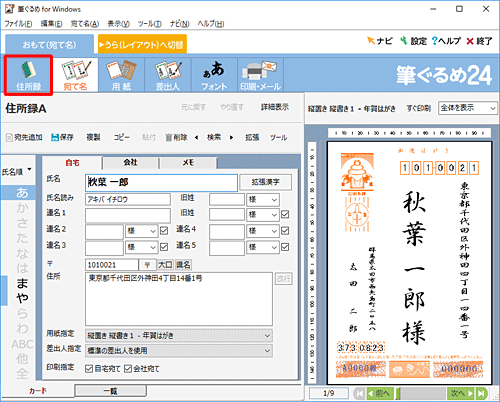Open the 連名5 honorific dropdown
500x402 pixels.
pyautogui.click(x=263, y=247)
